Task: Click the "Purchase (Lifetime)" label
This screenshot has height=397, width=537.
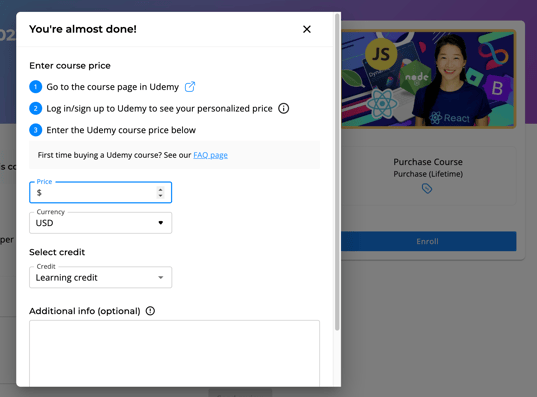Action: (x=428, y=174)
